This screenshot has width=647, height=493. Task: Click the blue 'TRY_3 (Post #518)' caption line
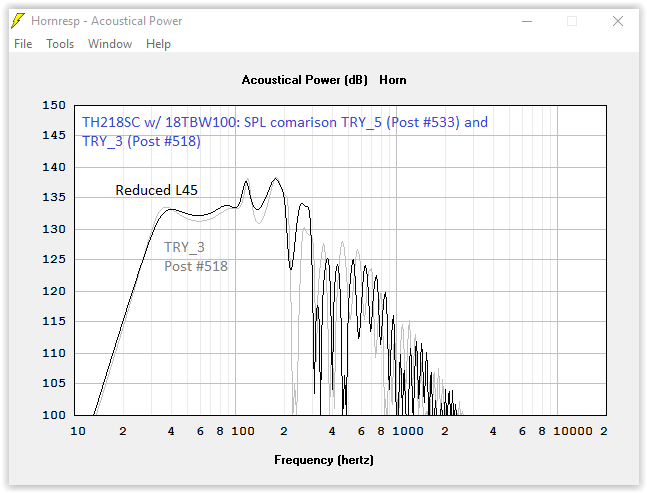[x=142, y=141]
